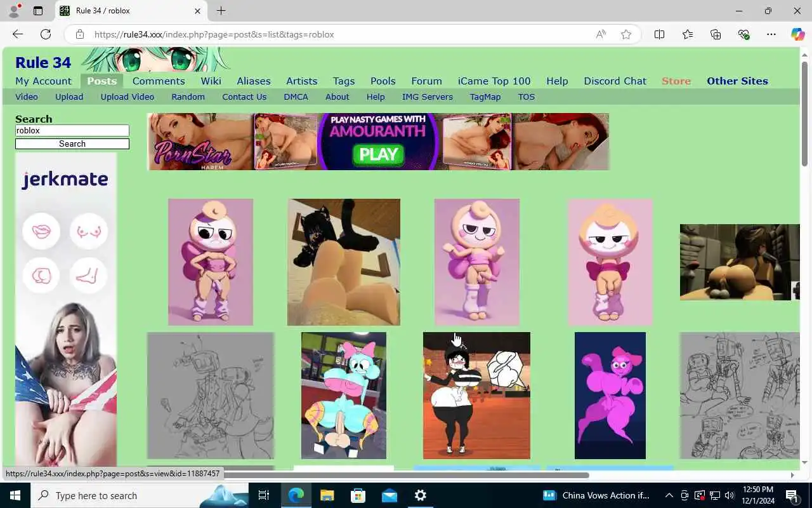Screen dimensions: 812x508
Task: Open the profile icon in the title bar
Action: pyautogui.click(x=13, y=11)
